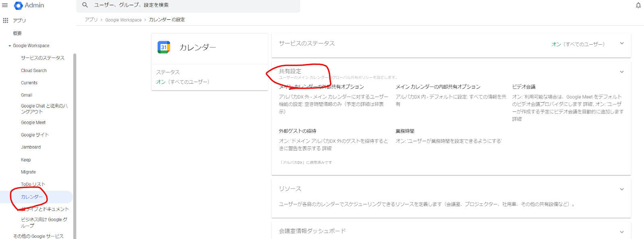The width and height of the screenshot is (644, 239).
Task: Open ドライブとドキュメント in the sidebar
Action: pyautogui.click(x=45, y=209)
